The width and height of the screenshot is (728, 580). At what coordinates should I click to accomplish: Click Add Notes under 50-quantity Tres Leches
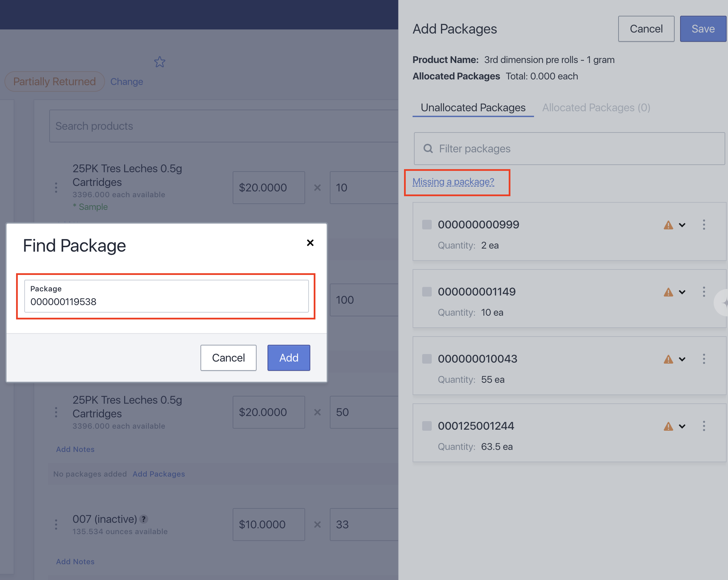[x=75, y=449]
